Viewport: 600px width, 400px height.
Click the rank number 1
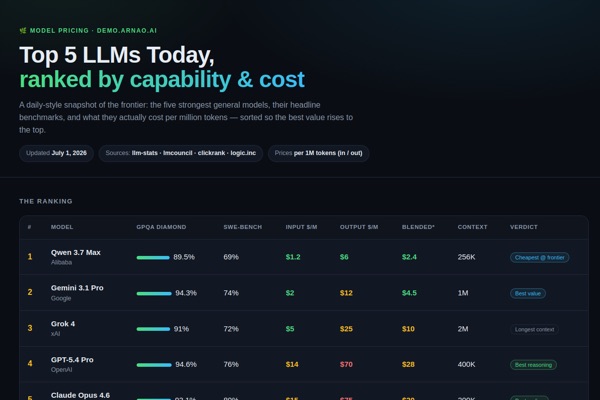[x=30, y=257]
